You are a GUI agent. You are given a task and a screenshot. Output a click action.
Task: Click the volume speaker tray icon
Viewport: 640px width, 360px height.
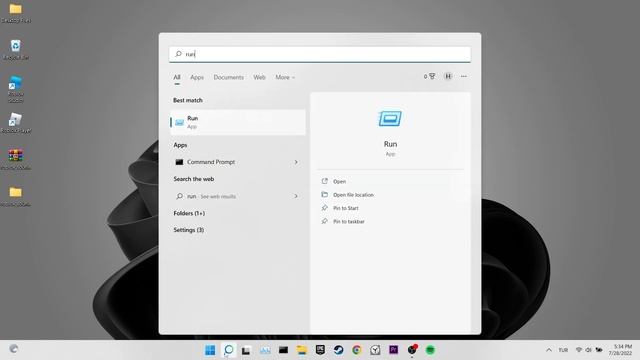(589, 350)
